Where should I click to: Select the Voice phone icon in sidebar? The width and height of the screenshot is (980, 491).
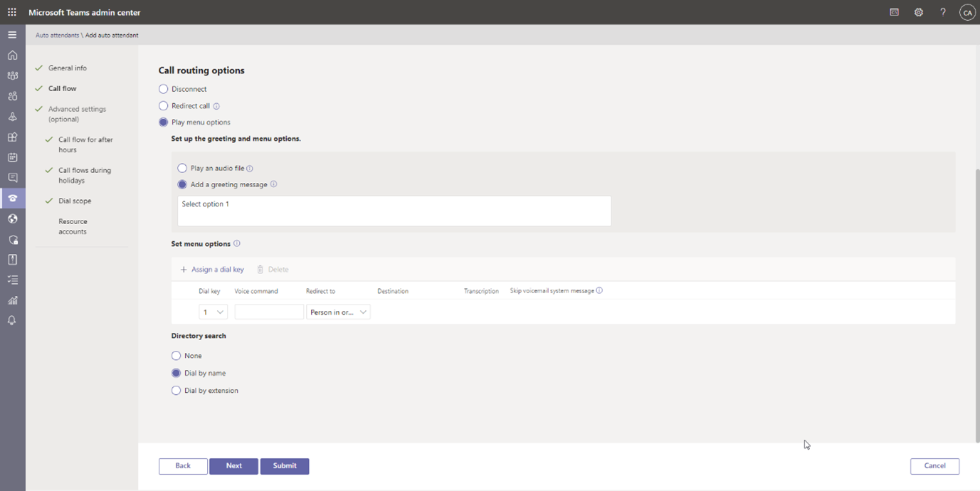12,198
